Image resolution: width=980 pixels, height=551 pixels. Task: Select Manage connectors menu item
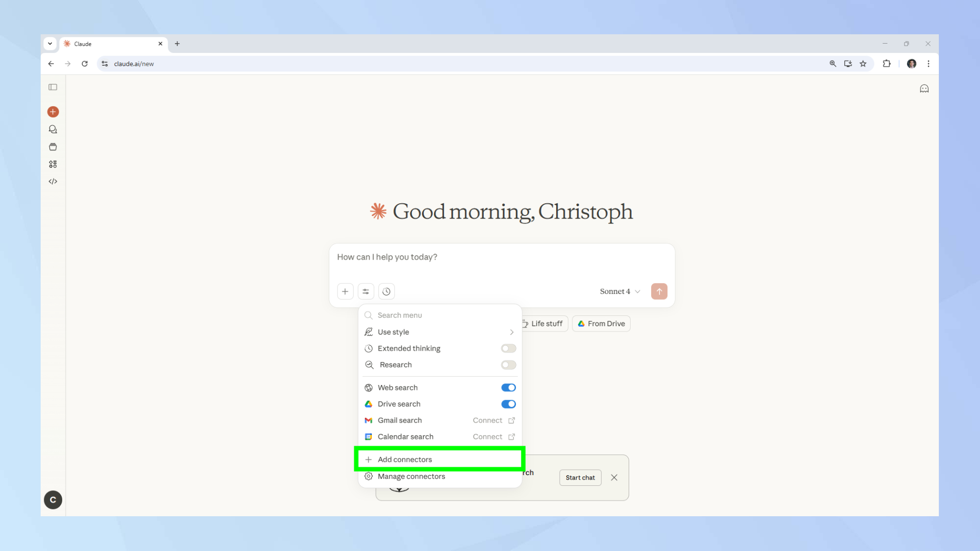click(411, 477)
